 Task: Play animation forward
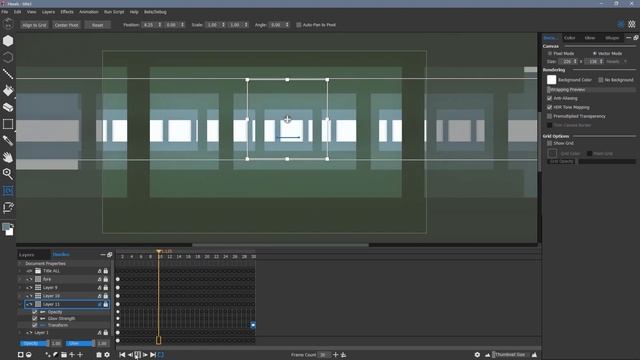(145, 355)
